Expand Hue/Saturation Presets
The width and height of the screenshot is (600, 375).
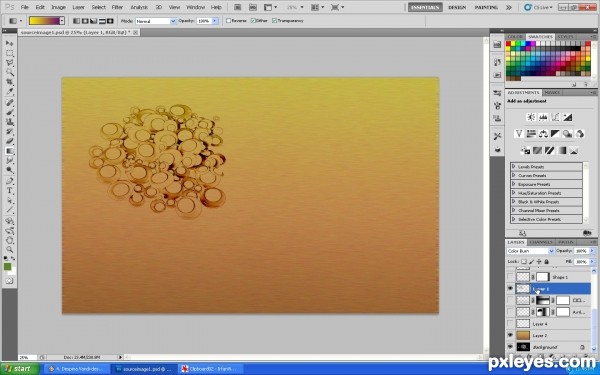[x=514, y=193]
